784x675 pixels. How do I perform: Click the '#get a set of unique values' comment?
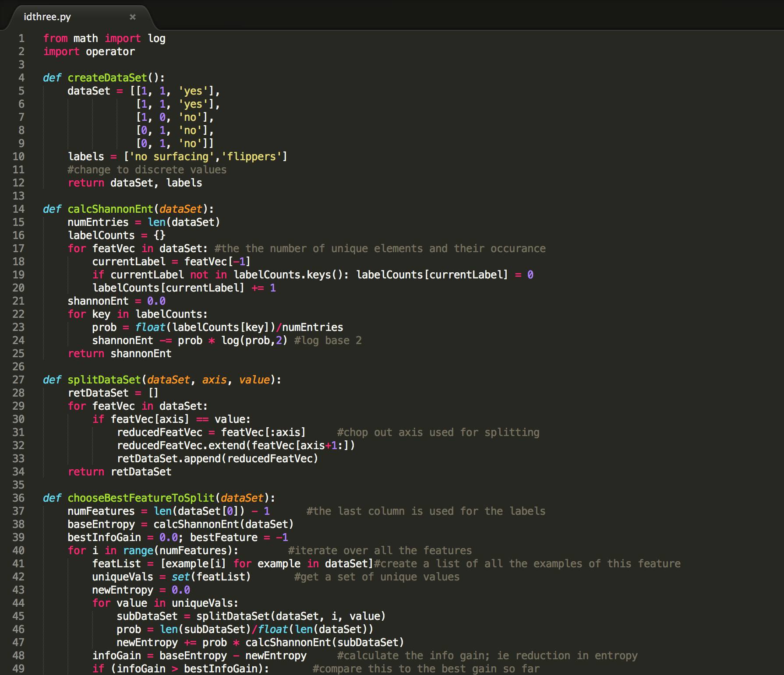coord(377,577)
